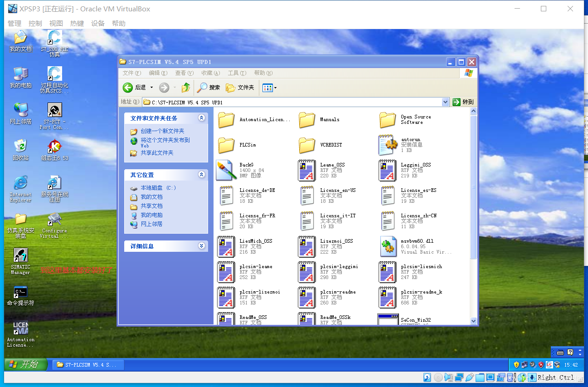Click the red security shield tray icon
Viewport: 588px width, 387px height.
[541, 364]
